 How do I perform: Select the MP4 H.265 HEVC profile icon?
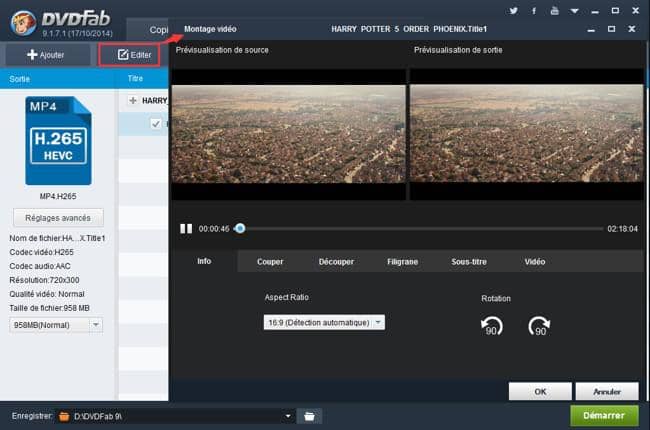[x=58, y=141]
